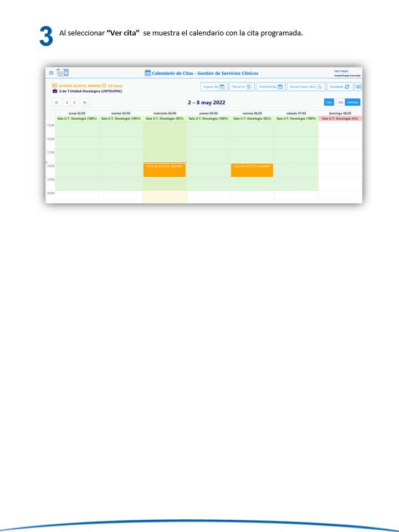The image size is (399, 532).
Task: Open Wednesday ACOSTA ACOSTA appointment block
Action: pyautogui.click(x=164, y=170)
